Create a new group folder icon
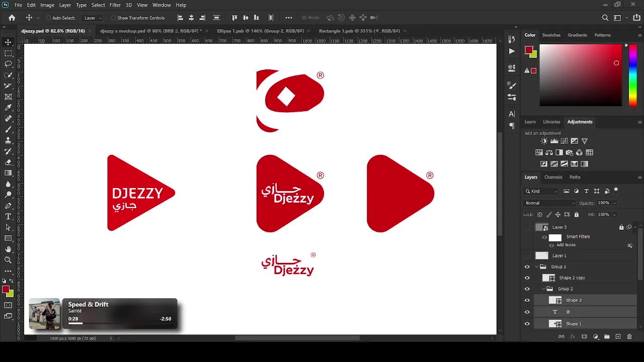644x362 pixels. pos(607,337)
